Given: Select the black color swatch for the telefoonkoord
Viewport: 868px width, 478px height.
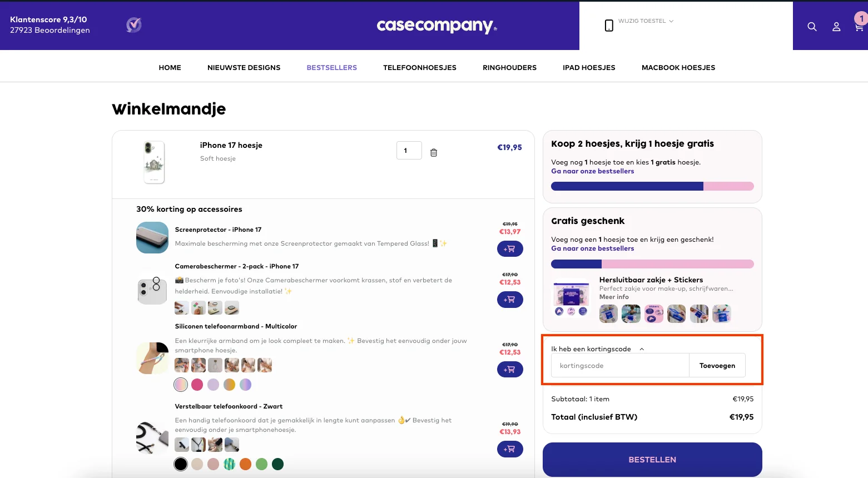Looking at the screenshot, I should click(180, 464).
